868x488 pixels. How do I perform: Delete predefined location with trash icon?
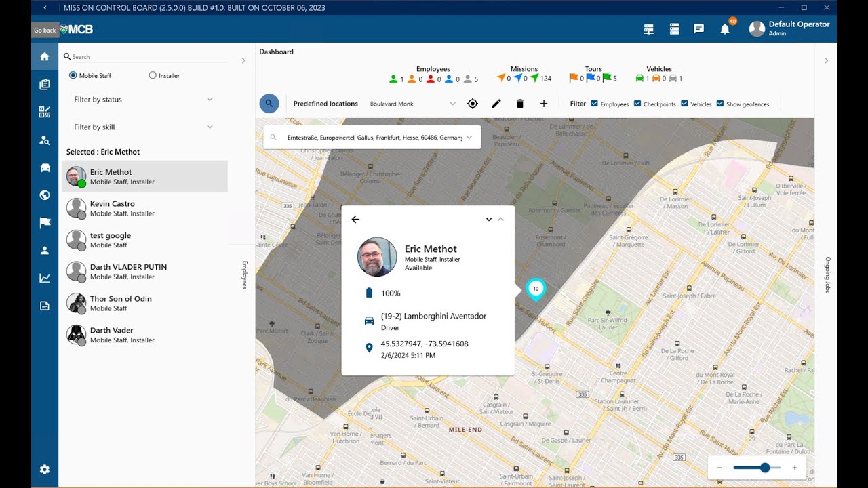[x=520, y=104]
